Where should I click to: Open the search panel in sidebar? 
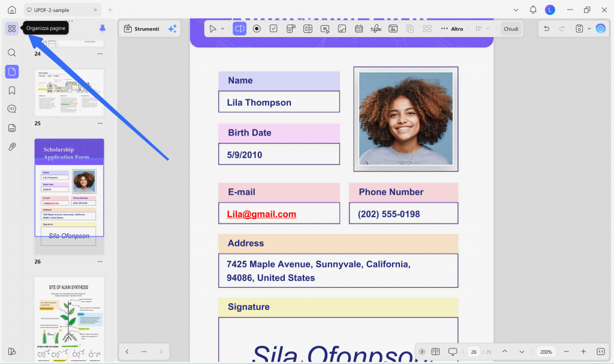click(12, 53)
